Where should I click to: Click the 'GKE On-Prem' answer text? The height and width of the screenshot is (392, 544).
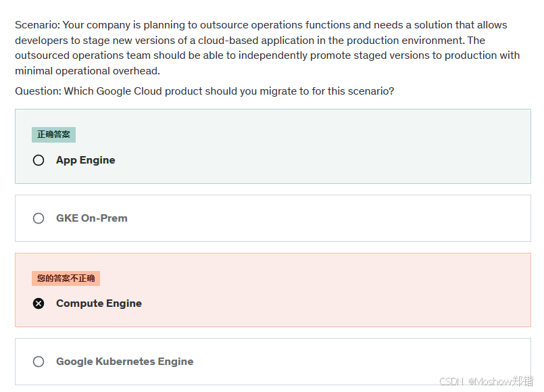click(x=91, y=218)
